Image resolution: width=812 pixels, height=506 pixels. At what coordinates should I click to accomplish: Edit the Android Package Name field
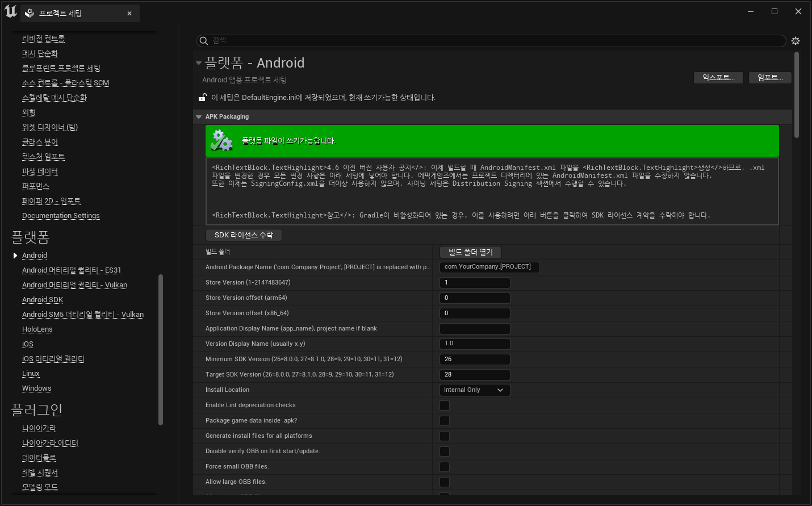coord(489,267)
